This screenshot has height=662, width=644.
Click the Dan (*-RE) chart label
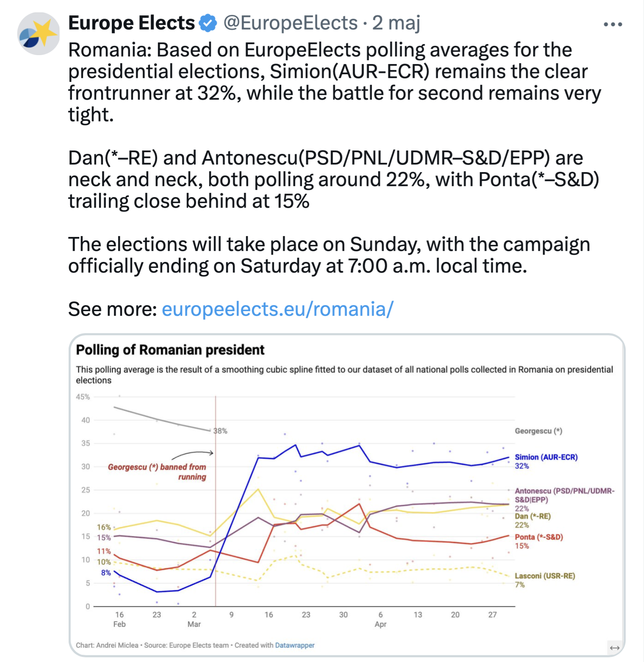(x=533, y=516)
